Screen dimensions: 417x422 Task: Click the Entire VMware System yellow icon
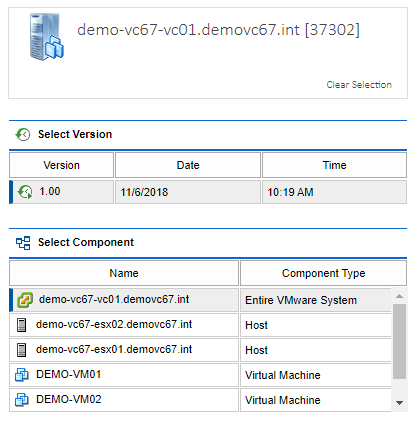pyautogui.click(x=25, y=300)
